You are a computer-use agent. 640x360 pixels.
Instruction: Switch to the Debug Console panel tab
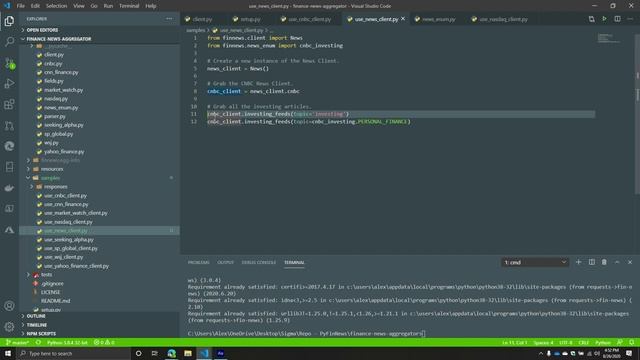coord(259,262)
